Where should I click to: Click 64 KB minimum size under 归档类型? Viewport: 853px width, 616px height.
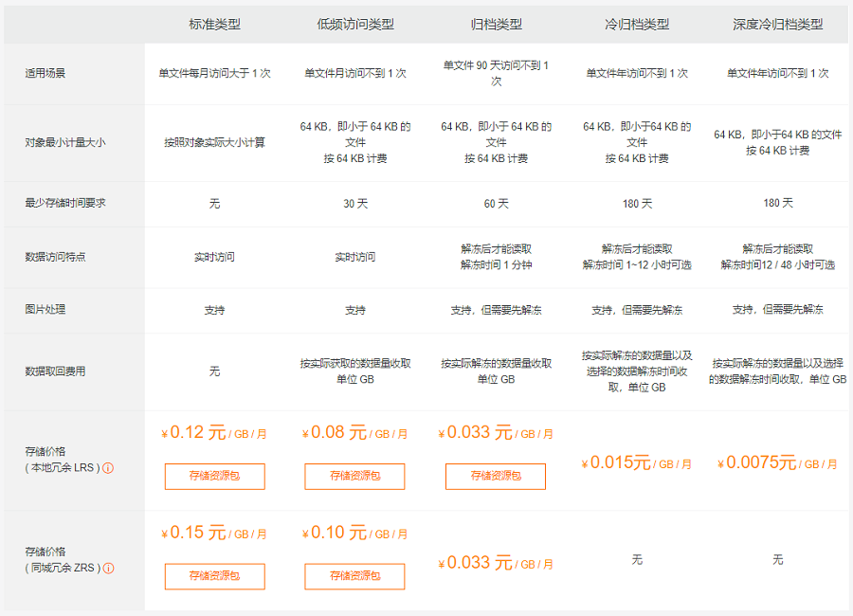point(496,142)
